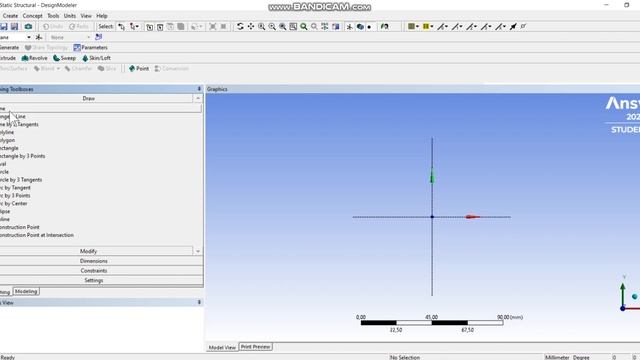Collapse the Draw toolbox header

point(89,99)
